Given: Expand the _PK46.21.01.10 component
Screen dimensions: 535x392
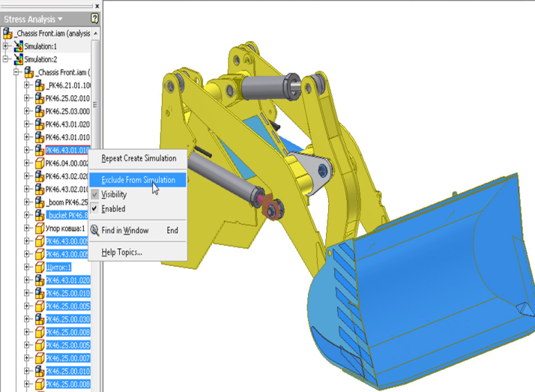Looking at the screenshot, I should pos(27,85).
